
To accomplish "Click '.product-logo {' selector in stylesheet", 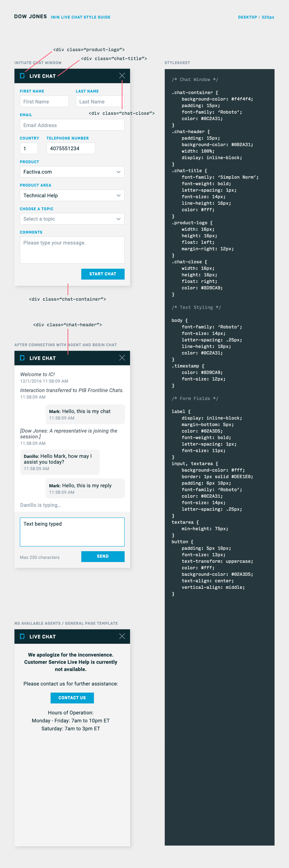I will 192,223.
